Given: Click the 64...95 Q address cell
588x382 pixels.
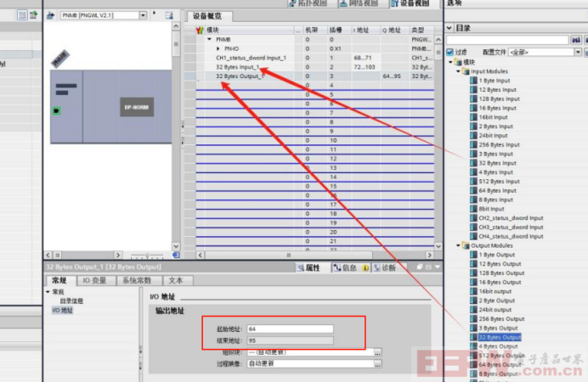Looking at the screenshot, I should point(392,76).
